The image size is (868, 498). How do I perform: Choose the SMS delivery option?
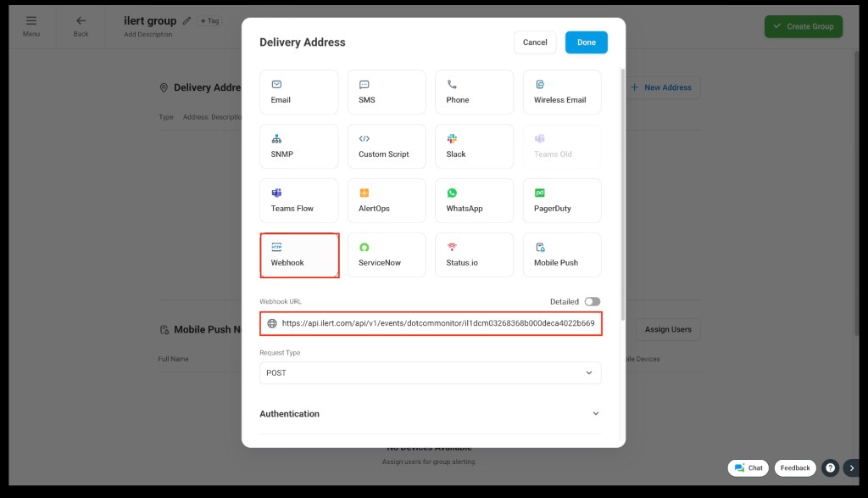[x=387, y=92]
